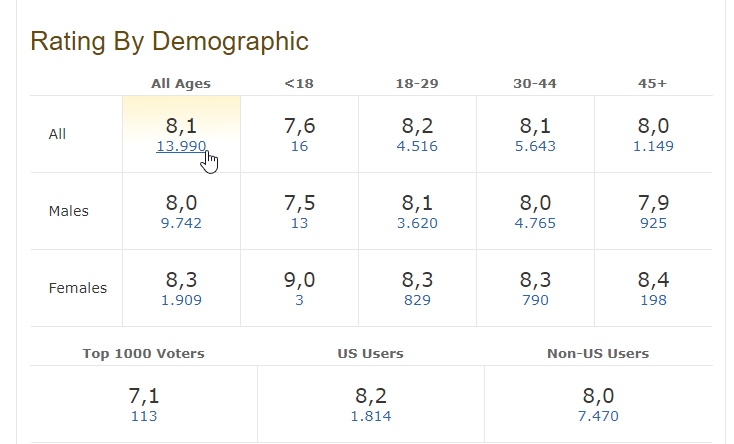Click the 3.620 votes link for Males 18-29

[x=417, y=223]
